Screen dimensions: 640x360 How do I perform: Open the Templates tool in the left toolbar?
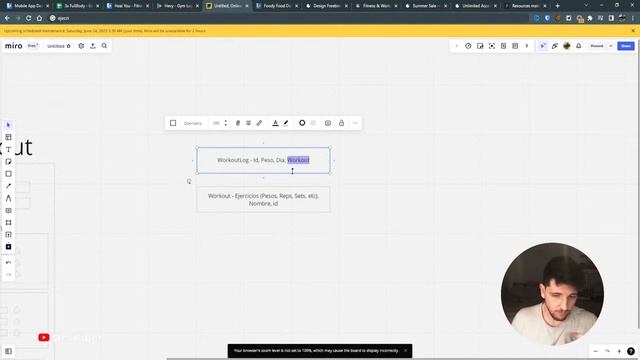[8, 137]
